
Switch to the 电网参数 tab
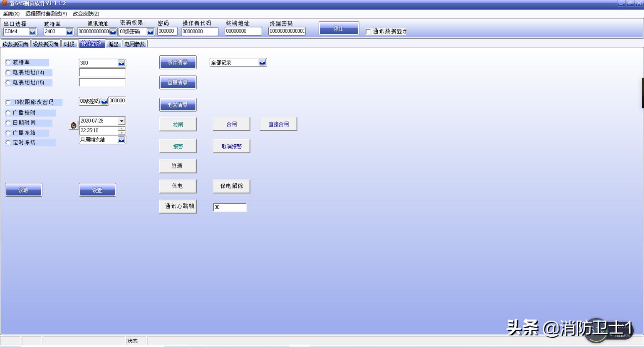pyautogui.click(x=135, y=44)
